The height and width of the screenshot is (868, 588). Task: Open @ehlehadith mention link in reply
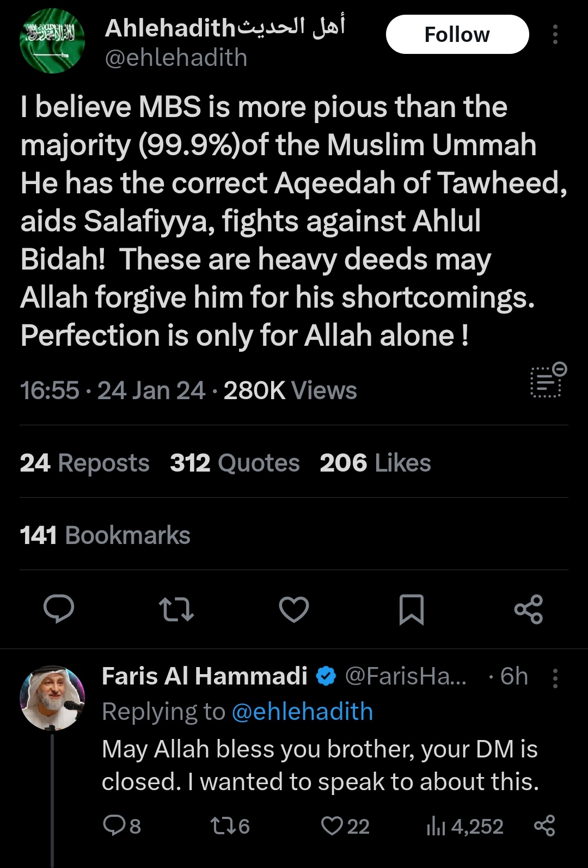coord(302,711)
